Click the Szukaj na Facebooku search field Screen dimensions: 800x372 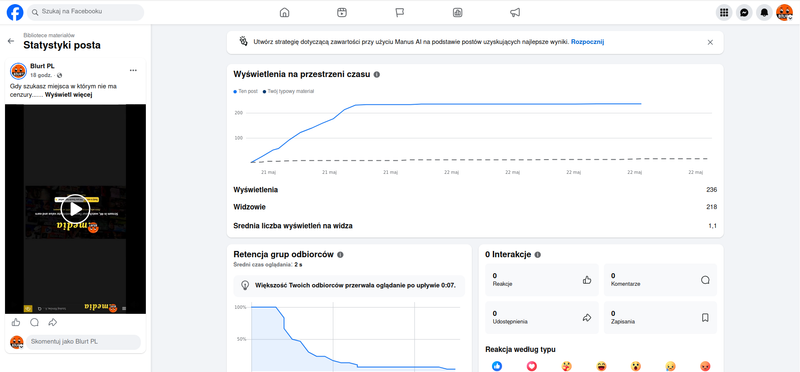click(85, 12)
